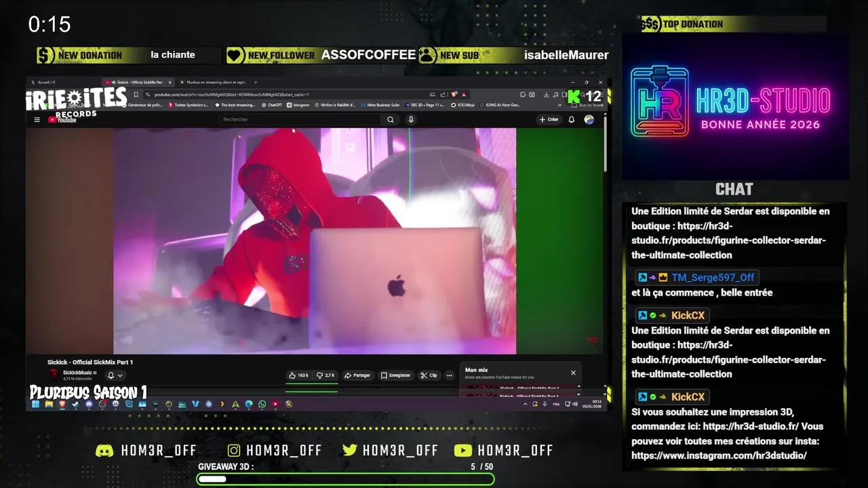The image size is (868, 488).
Task: Open Steam from the taskbar
Action: click(75, 404)
